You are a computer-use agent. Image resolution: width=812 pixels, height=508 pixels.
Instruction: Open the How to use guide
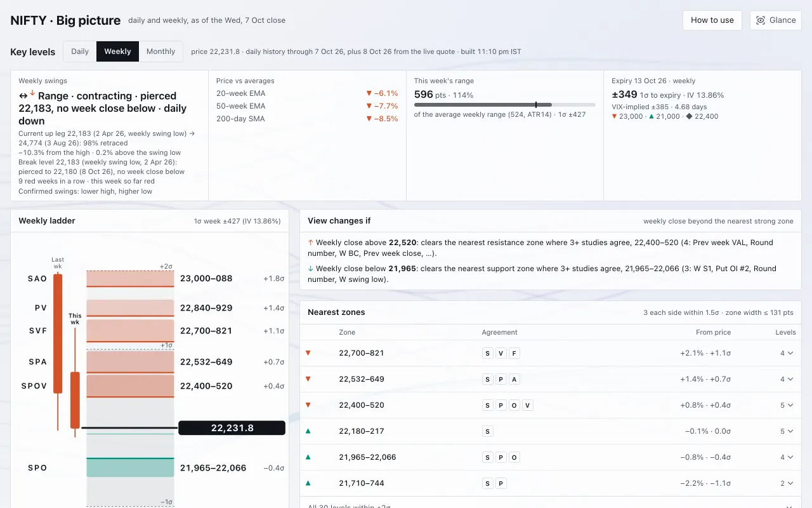[x=712, y=20]
